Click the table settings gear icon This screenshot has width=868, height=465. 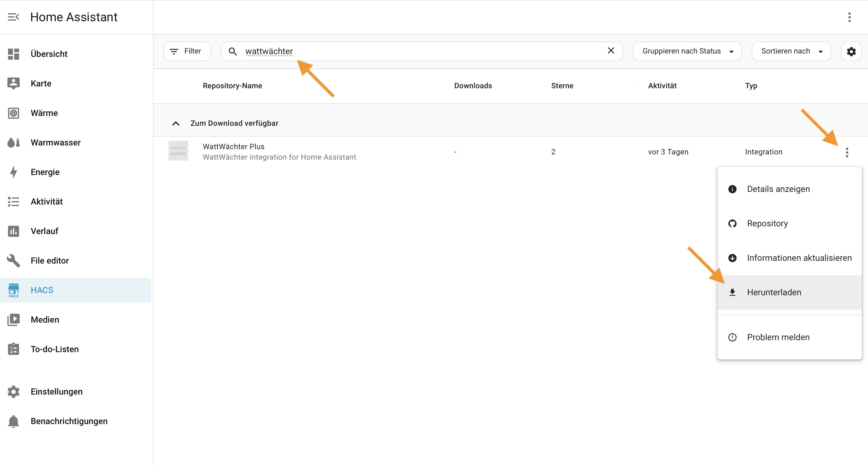(x=851, y=51)
